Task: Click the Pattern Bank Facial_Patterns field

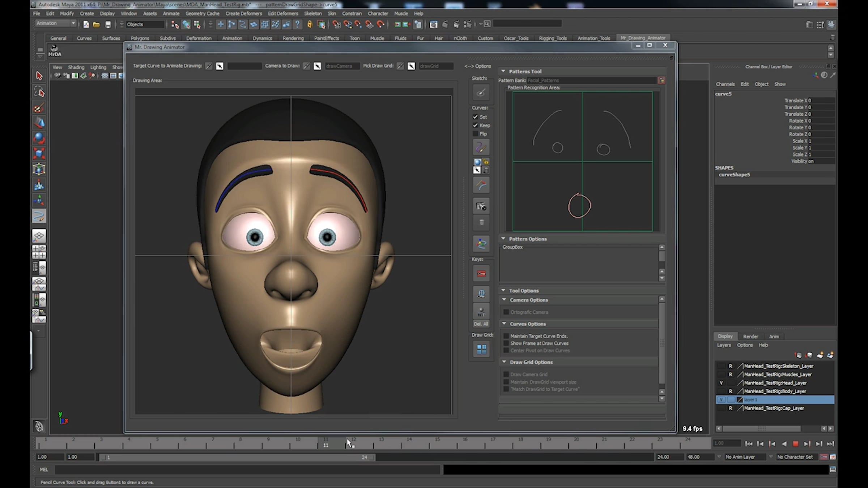Action: click(x=592, y=80)
